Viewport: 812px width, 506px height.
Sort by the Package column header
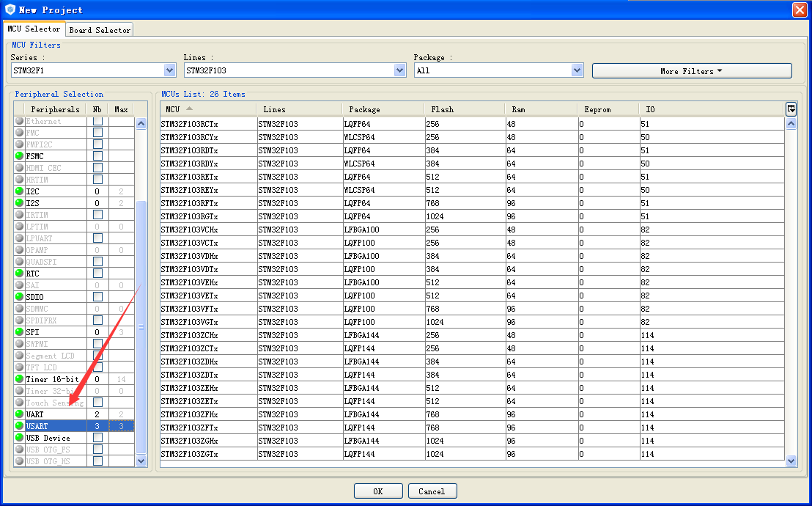pos(383,109)
